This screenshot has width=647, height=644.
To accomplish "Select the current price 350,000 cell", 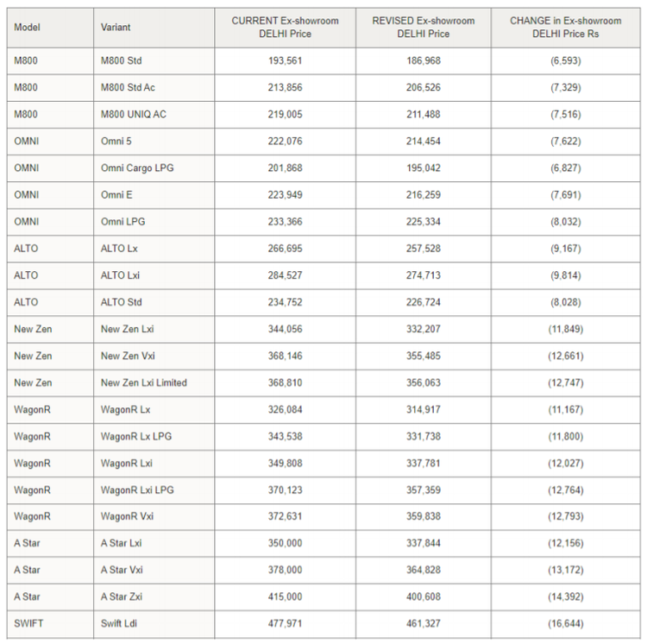I will [x=286, y=544].
